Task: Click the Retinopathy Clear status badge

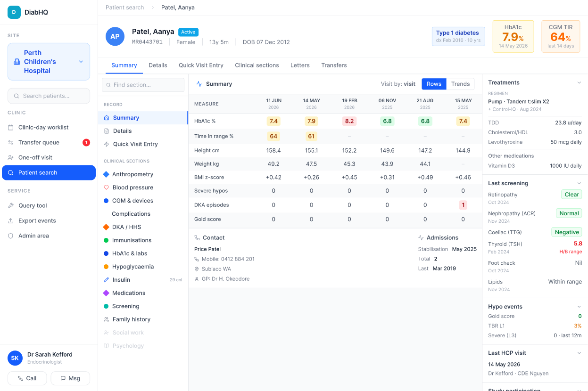Action: coord(571,195)
